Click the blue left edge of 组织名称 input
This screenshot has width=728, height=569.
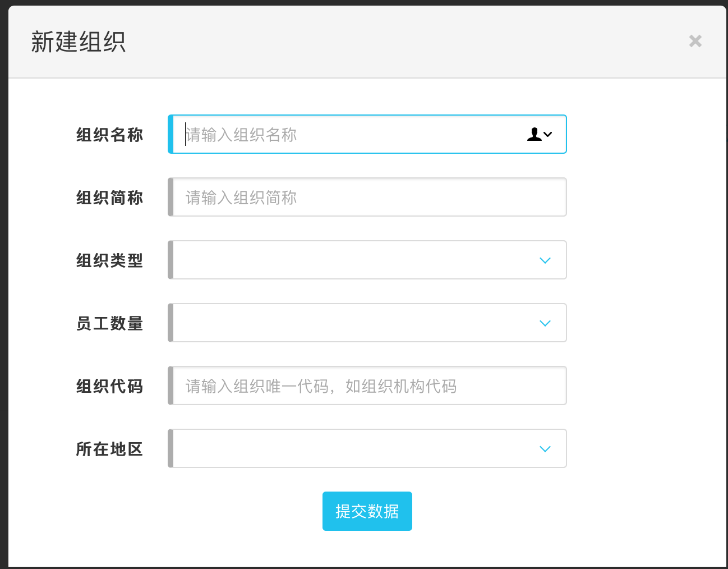tap(171, 135)
